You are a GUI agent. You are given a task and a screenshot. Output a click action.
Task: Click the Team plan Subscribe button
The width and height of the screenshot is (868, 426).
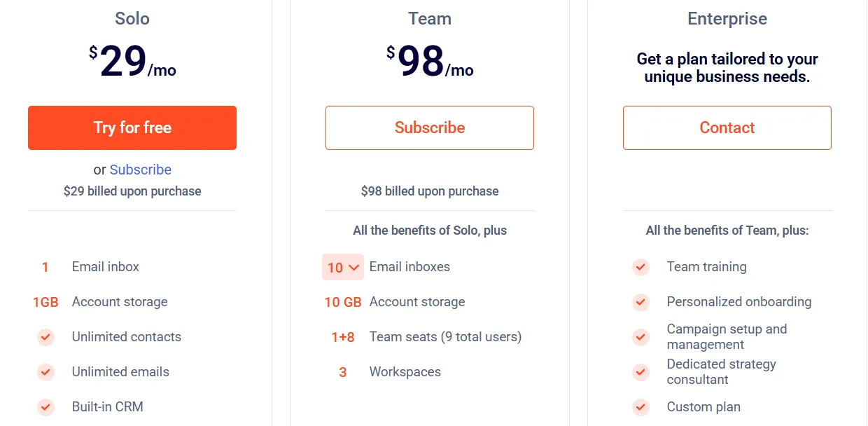(x=430, y=128)
